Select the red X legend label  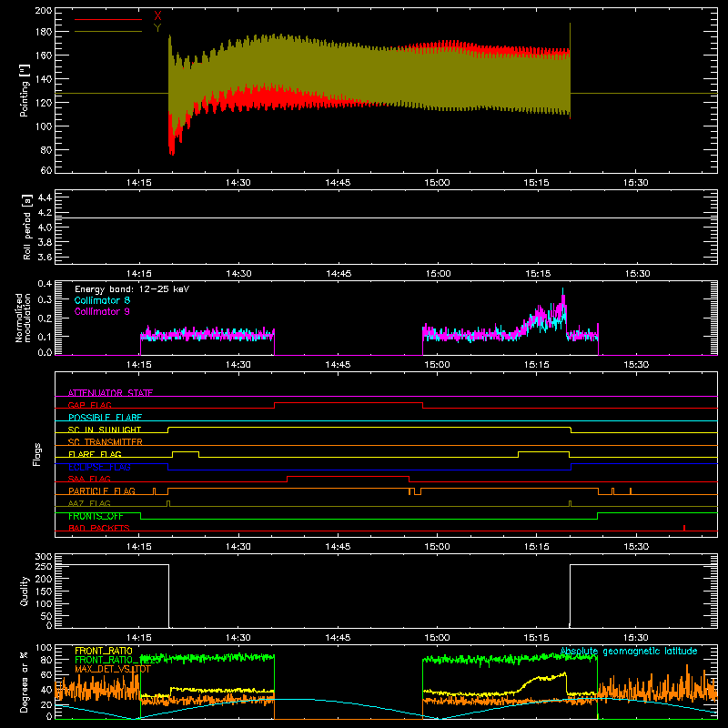tap(157, 16)
